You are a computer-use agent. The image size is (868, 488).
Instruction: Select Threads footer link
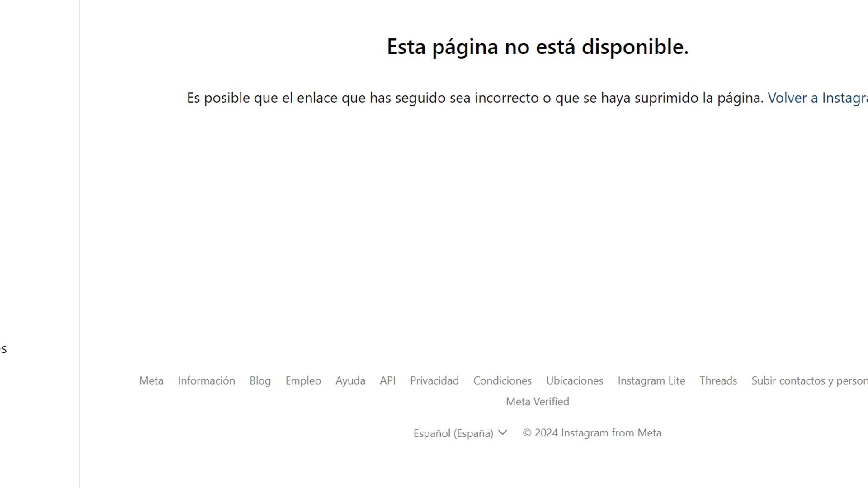718,380
